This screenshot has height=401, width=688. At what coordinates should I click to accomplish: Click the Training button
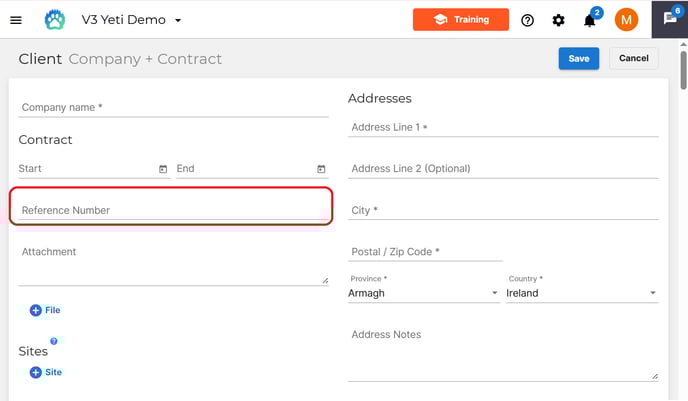pyautogui.click(x=461, y=19)
